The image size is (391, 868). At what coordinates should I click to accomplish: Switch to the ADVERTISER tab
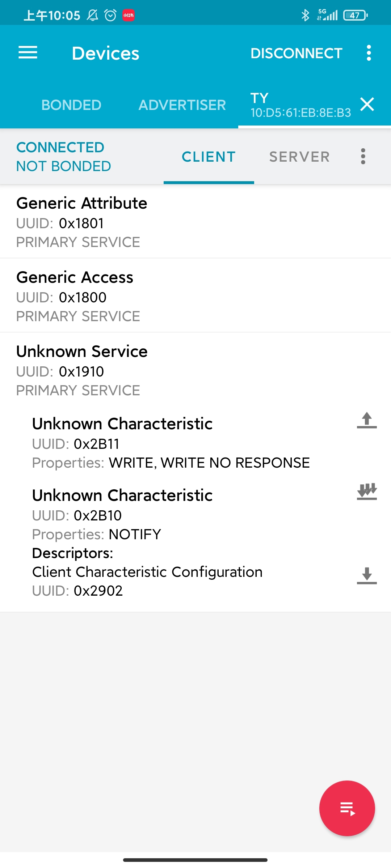coord(182,105)
